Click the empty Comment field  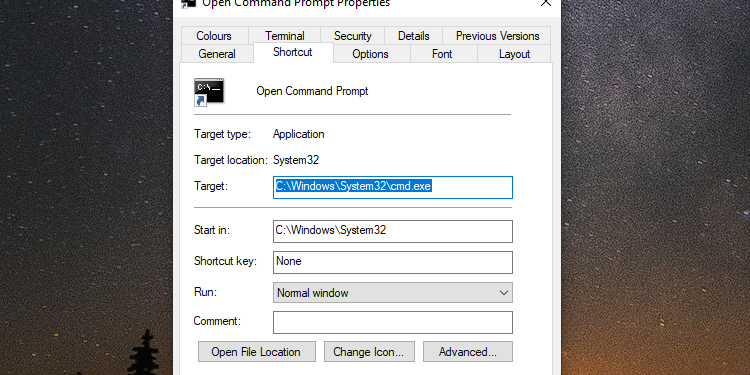tap(393, 322)
